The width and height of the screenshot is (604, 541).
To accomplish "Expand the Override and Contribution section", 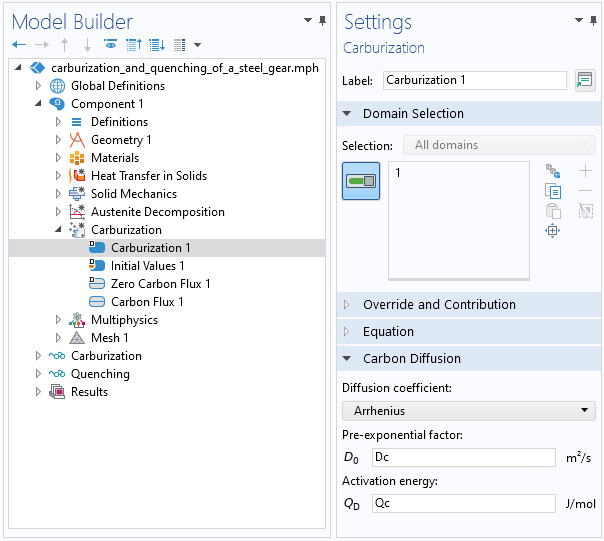I will coord(439,305).
